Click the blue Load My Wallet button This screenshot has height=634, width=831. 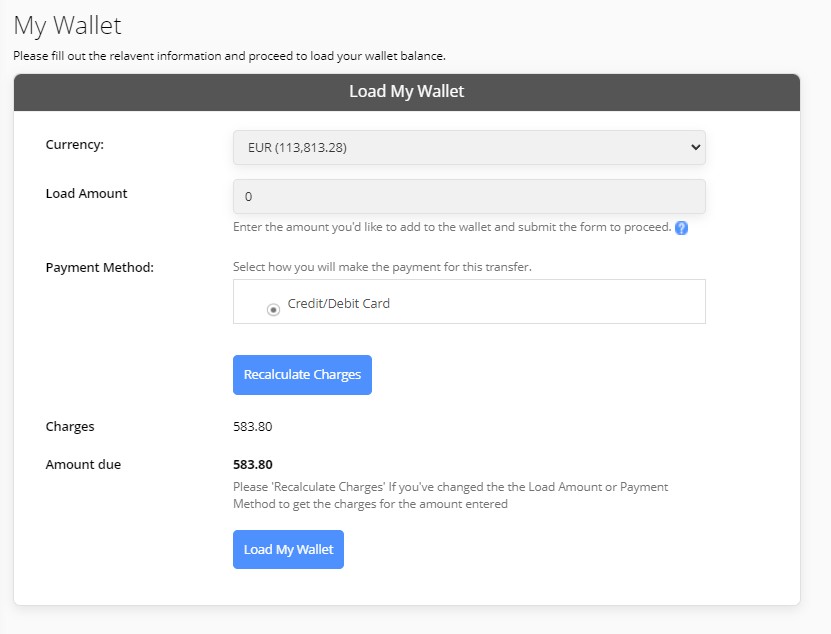pos(288,549)
